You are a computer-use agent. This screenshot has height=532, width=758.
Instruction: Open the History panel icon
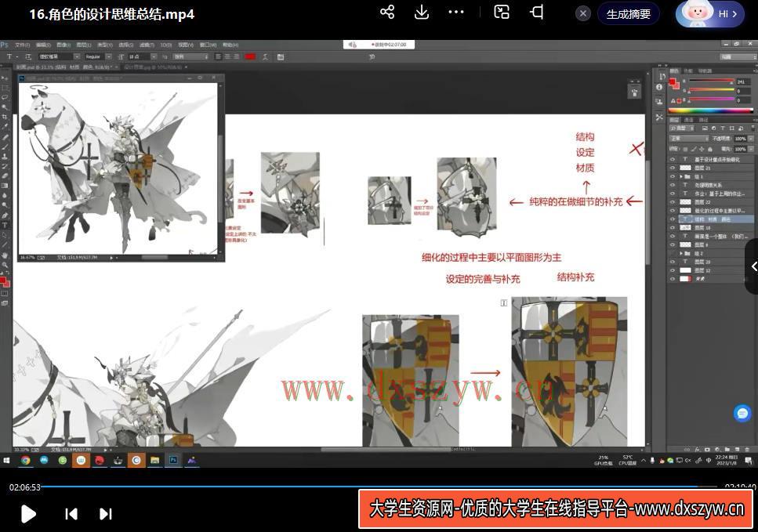click(x=662, y=76)
